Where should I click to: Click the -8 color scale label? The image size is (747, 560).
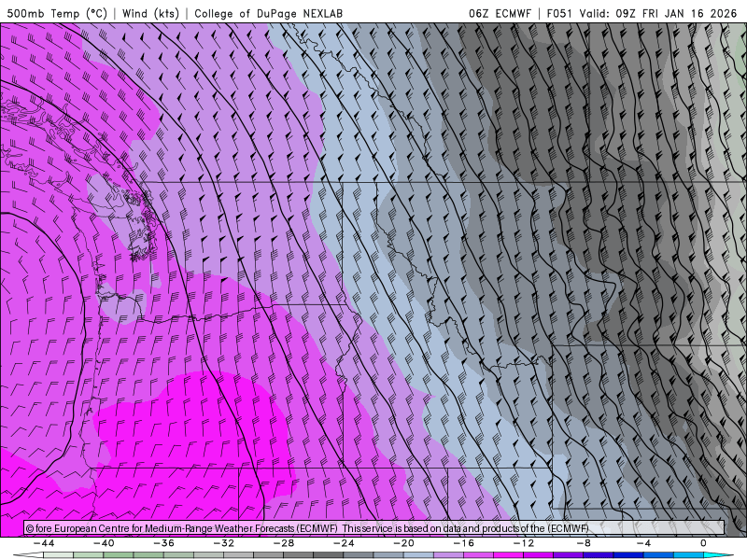click(585, 543)
